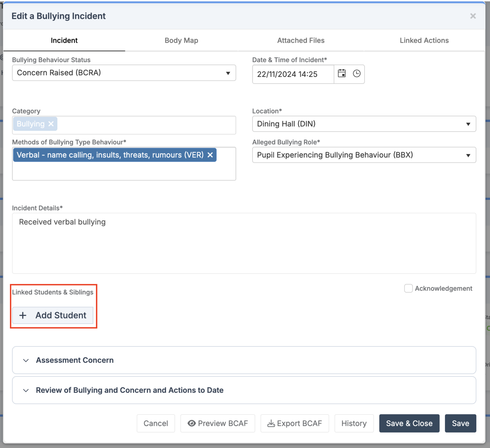The width and height of the screenshot is (490, 448).
Task: Click Save & Close
Action: 409,423
